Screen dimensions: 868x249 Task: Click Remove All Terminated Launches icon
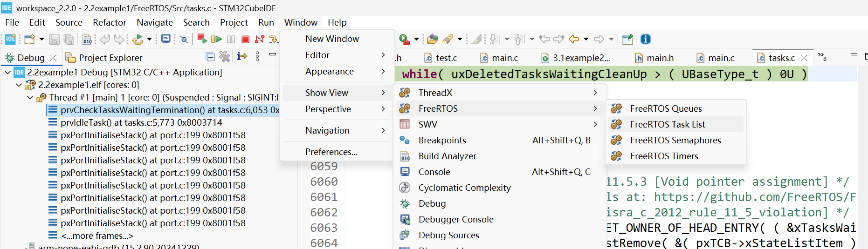point(225,57)
